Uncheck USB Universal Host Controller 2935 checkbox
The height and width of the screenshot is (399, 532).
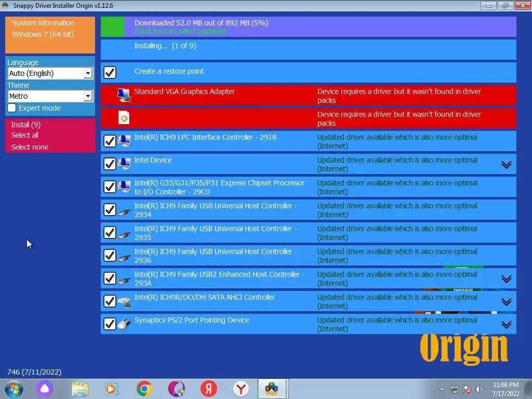110,232
